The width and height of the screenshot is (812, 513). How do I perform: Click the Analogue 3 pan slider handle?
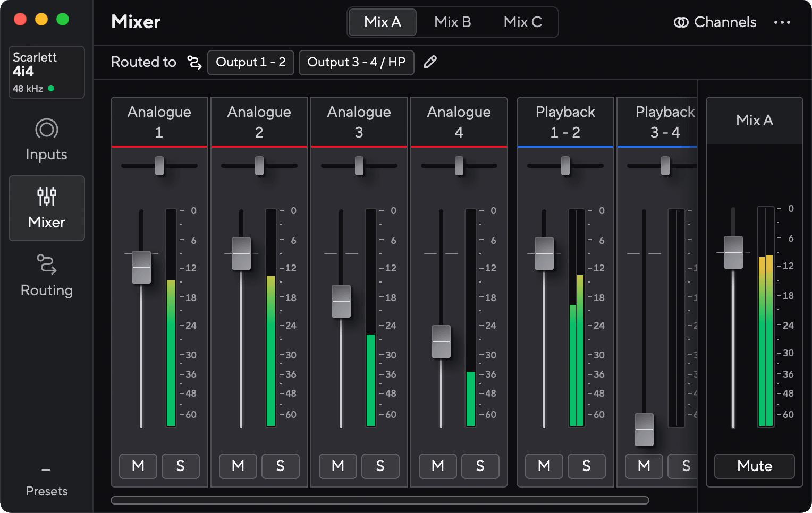pyautogui.click(x=359, y=166)
